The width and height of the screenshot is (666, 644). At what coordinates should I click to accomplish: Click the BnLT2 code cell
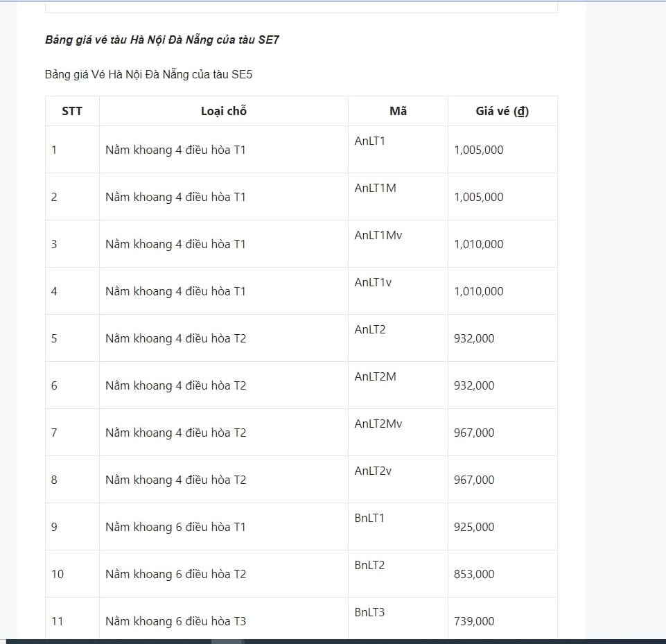click(x=369, y=565)
